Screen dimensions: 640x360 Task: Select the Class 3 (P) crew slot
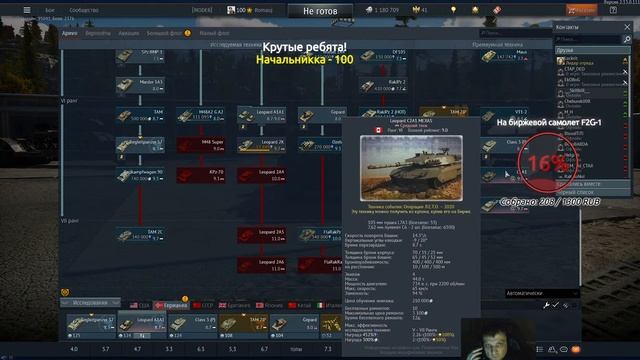tap(192, 327)
